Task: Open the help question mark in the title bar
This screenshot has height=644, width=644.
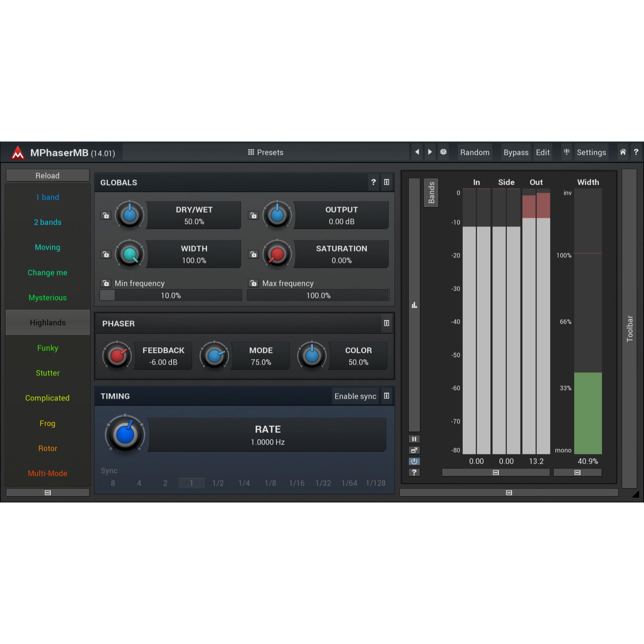Action: 636,152
